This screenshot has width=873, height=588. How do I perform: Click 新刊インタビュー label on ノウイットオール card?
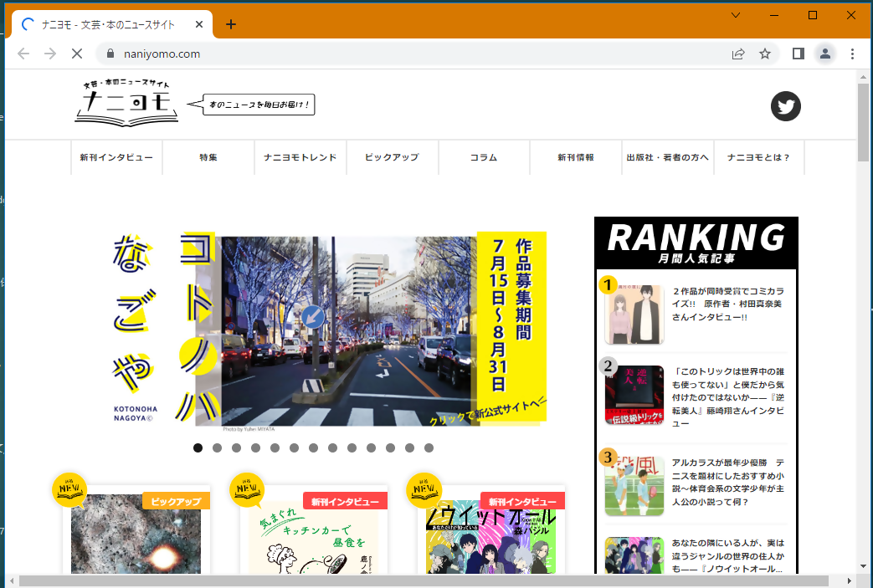pos(522,501)
